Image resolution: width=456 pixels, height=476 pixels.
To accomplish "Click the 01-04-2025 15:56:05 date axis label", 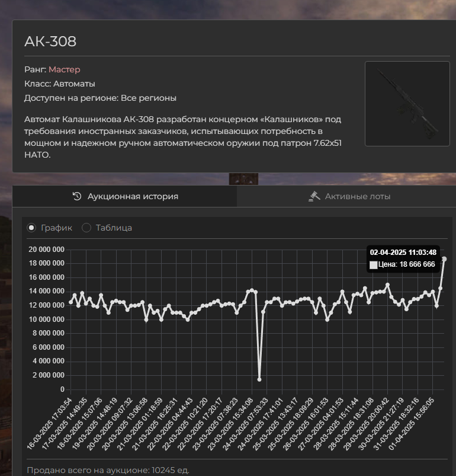I will pos(412,424).
